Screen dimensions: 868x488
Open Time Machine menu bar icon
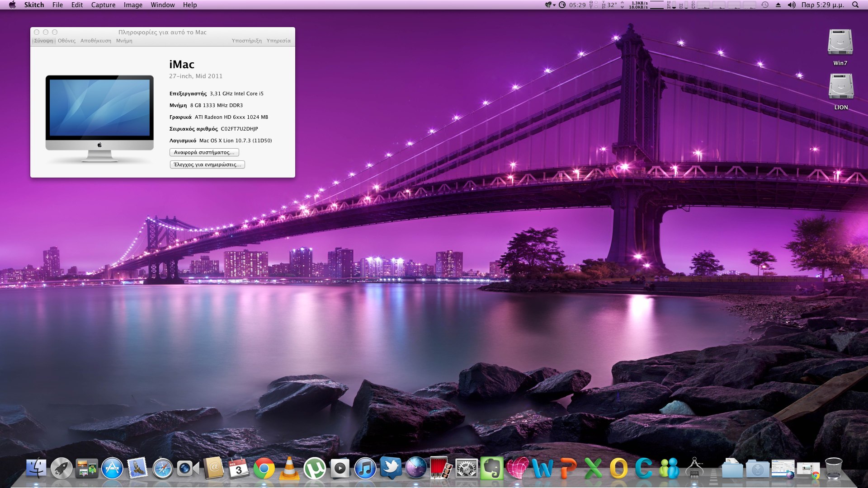coord(764,5)
